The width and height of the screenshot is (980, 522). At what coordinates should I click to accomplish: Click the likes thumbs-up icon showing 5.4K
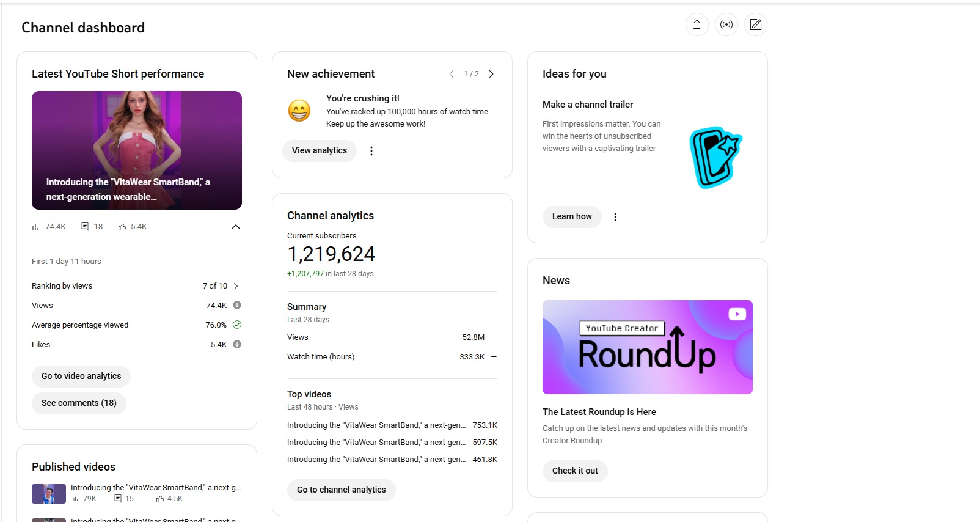[122, 227]
